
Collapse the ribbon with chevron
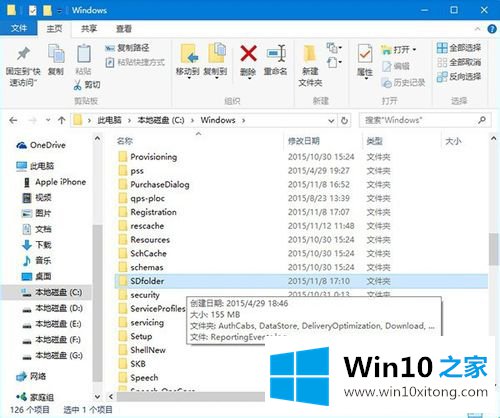pos(477,29)
